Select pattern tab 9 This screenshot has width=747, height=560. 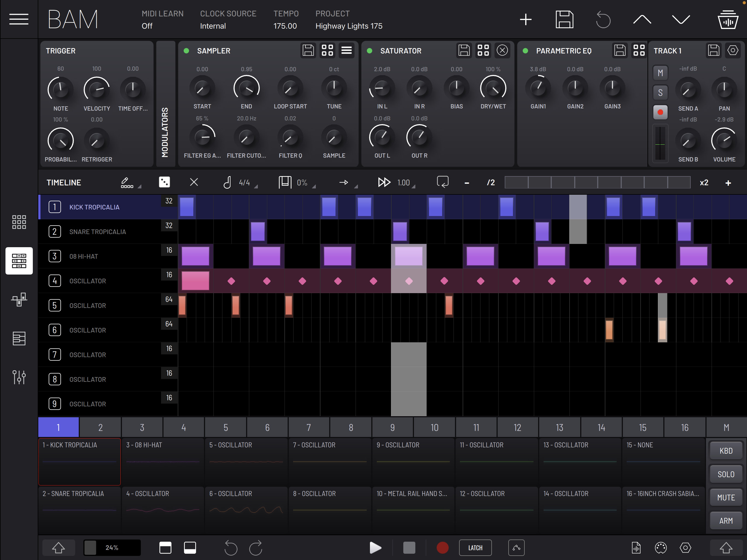pyautogui.click(x=392, y=427)
